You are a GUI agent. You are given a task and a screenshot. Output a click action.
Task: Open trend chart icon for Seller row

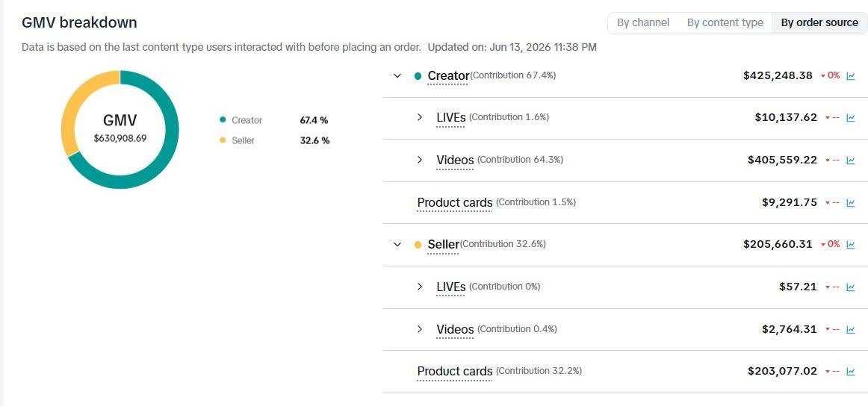click(x=850, y=245)
